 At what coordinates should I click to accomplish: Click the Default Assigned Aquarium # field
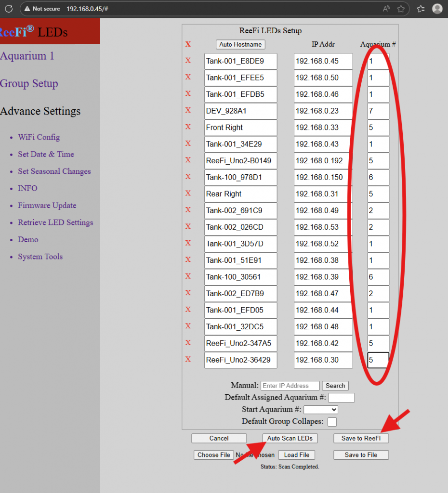click(x=341, y=398)
